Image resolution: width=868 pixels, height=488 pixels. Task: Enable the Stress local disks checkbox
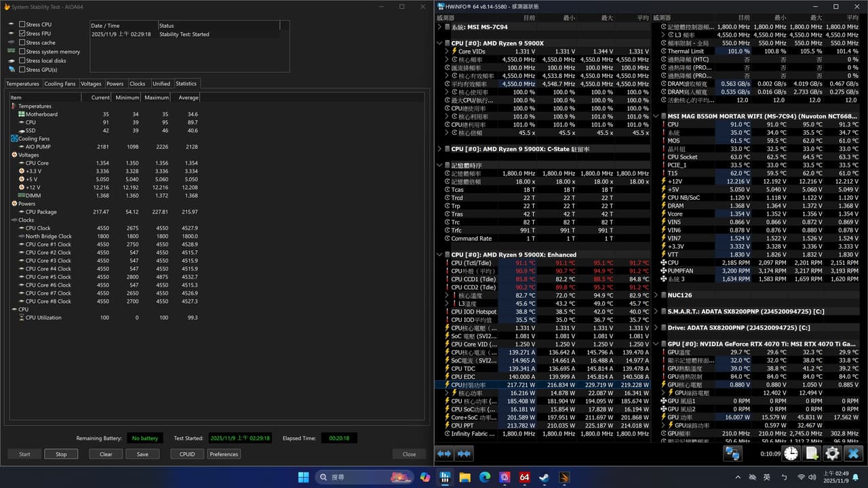(22, 60)
